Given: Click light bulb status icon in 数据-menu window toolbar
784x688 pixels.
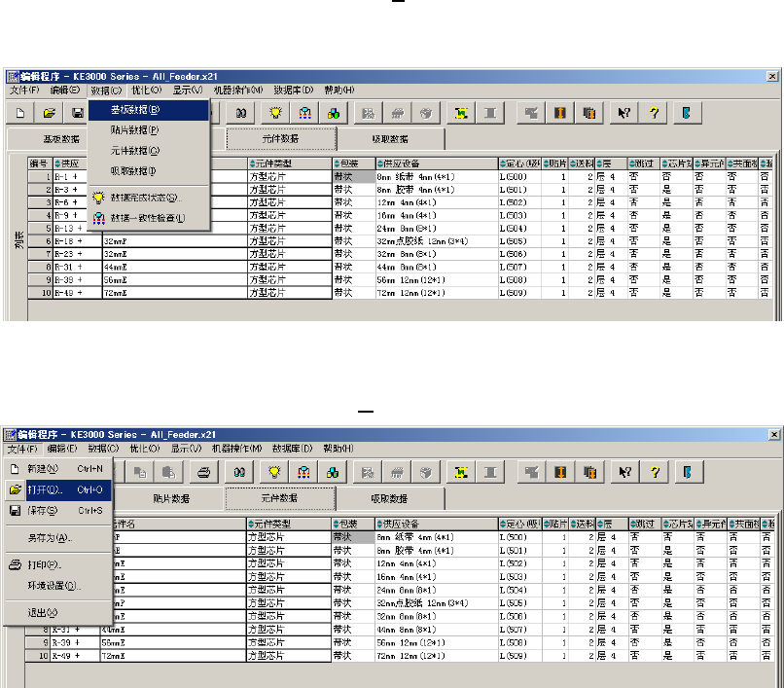Looking at the screenshot, I should (x=275, y=113).
